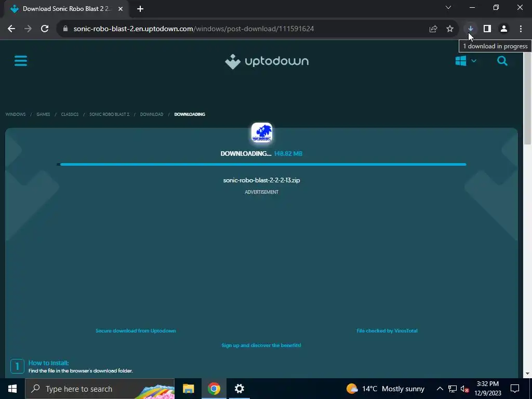The image size is (532, 399).
Task: Click DOWNLOADING breadcrumb text
Action: point(190,114)
